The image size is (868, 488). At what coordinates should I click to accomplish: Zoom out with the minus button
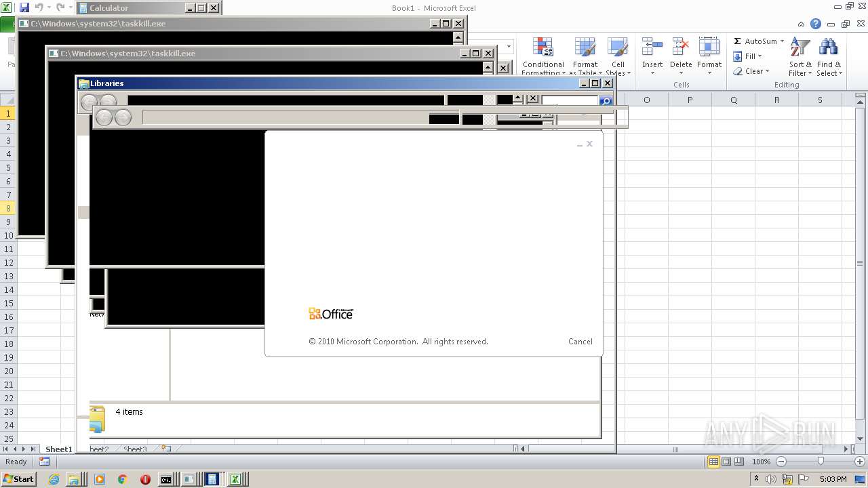(x=781, y=462)
